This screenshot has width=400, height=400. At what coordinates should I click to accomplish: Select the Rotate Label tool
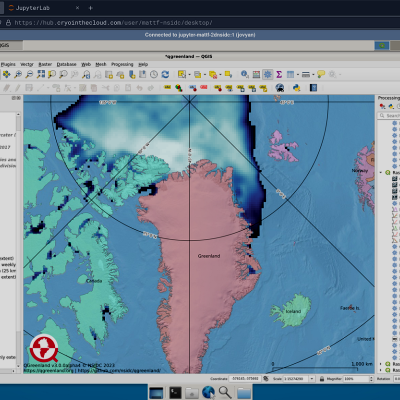tap(252, 88)
